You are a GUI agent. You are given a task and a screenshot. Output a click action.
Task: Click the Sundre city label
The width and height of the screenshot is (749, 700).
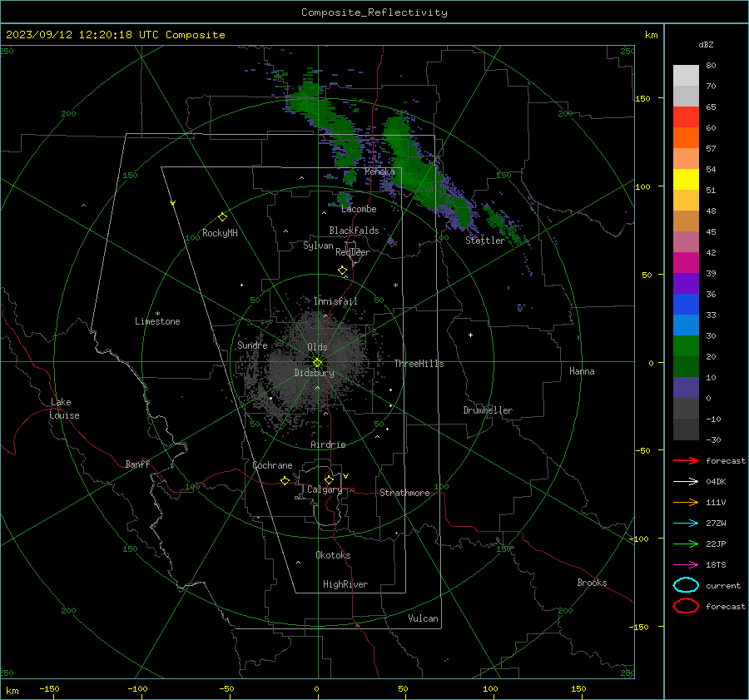click(252, 345)
